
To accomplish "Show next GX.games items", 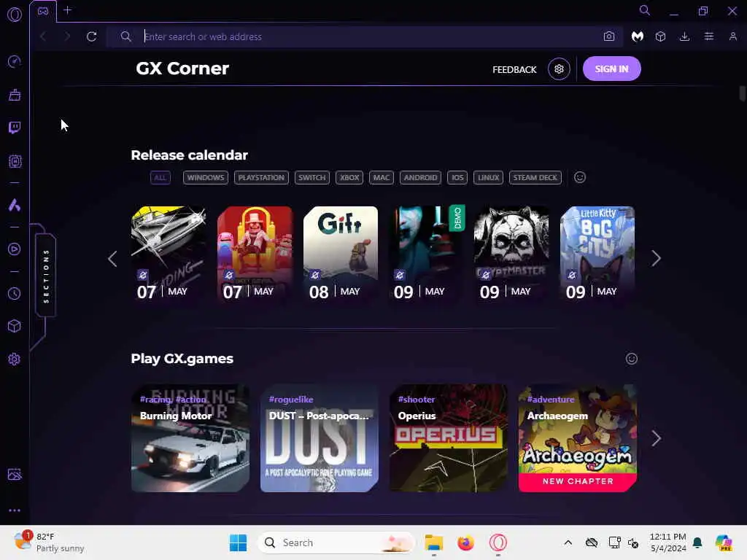I will (656, 438).
